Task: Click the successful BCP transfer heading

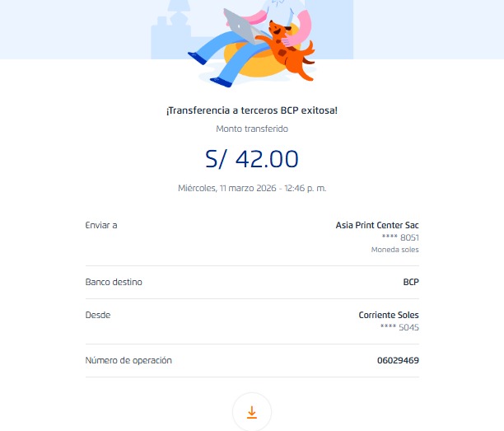Action: tap(252, 110)
